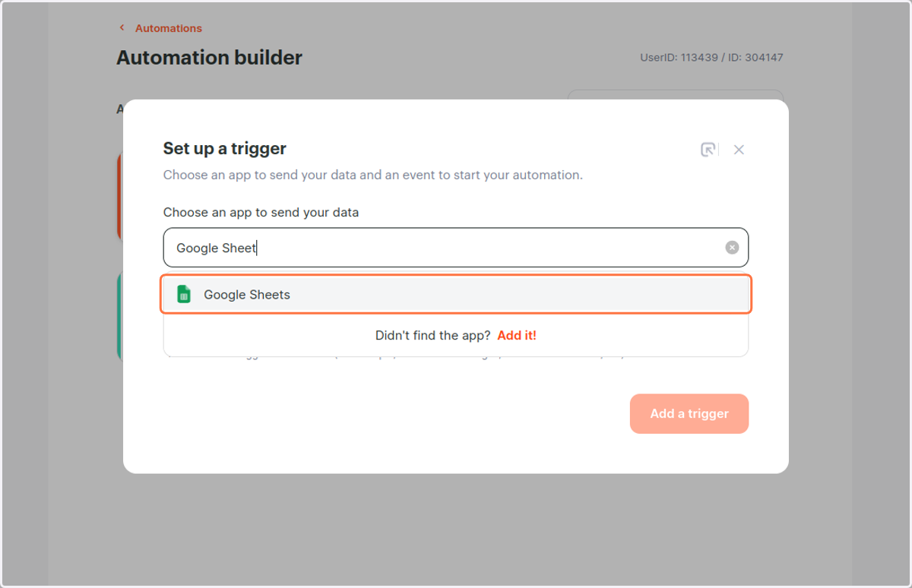Close the Set up a trigger dialog
The height and width of the screenshot is (588, 912).
[x=739, y=150]
